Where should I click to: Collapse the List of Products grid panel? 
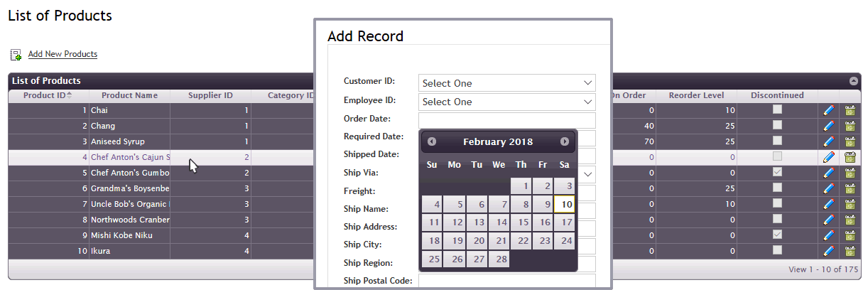[x=853, y=81]
